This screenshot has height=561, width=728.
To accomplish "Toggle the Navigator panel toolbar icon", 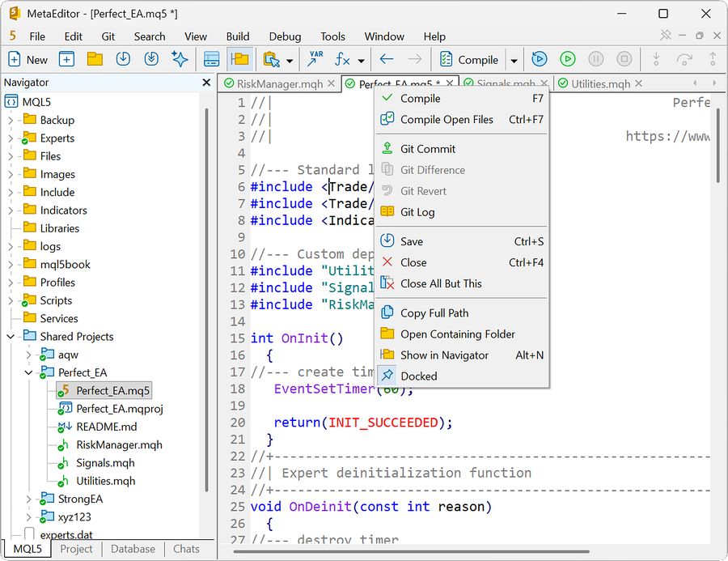I will pos(240,59).
